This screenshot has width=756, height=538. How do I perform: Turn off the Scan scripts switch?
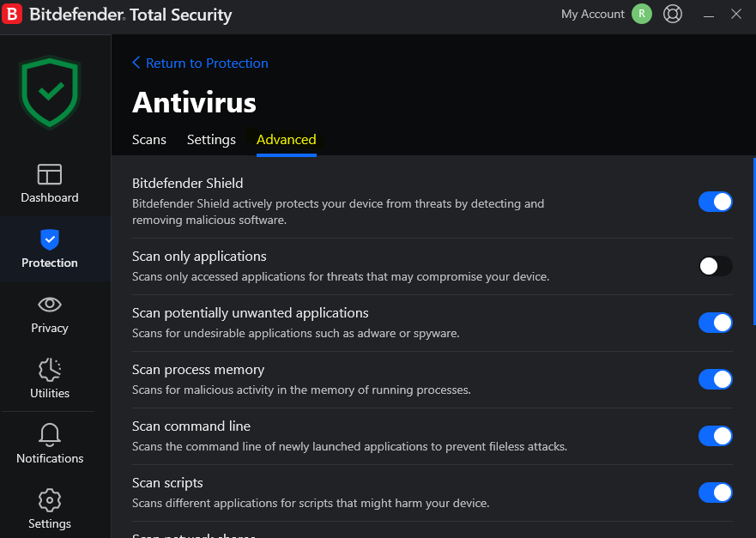(x=716, y=493)
